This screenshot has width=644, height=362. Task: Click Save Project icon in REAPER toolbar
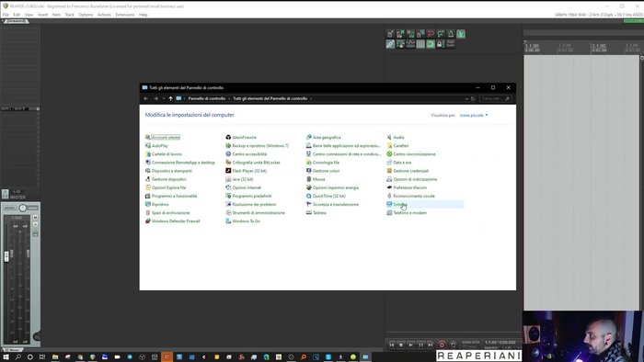(410, 34)
